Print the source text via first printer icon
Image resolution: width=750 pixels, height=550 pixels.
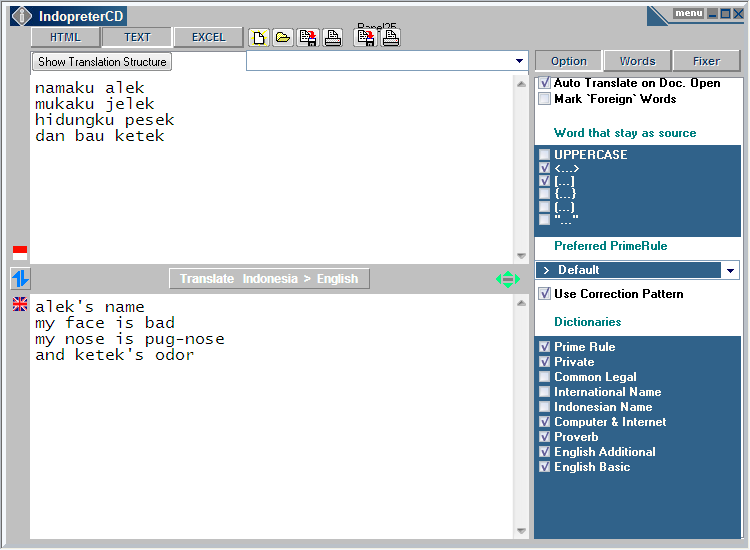pyautogui.click(x=332, y=37)
